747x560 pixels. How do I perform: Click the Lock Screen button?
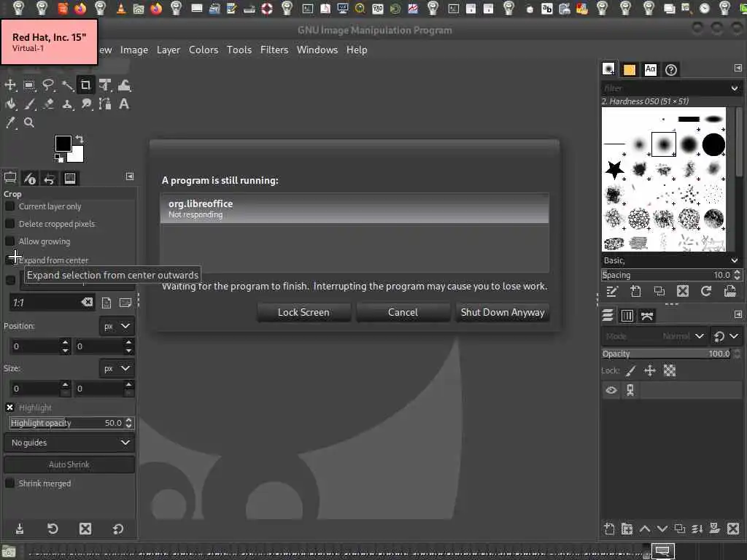(303, 312)
